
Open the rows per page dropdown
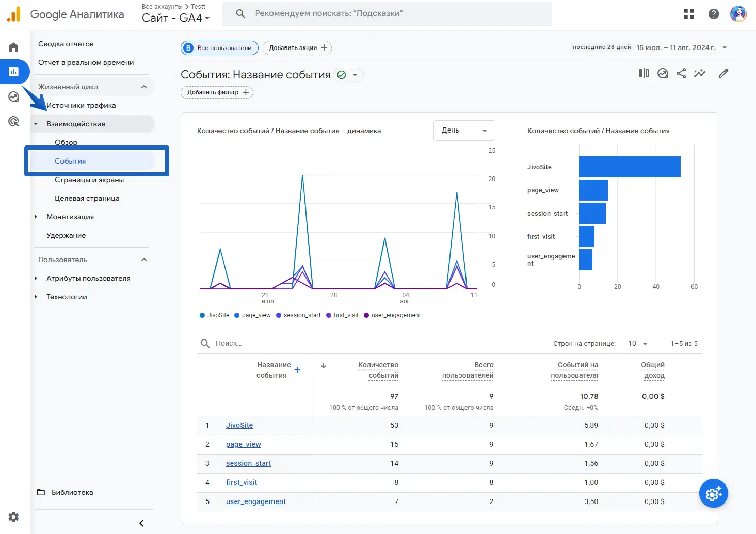tap(638, 344)
